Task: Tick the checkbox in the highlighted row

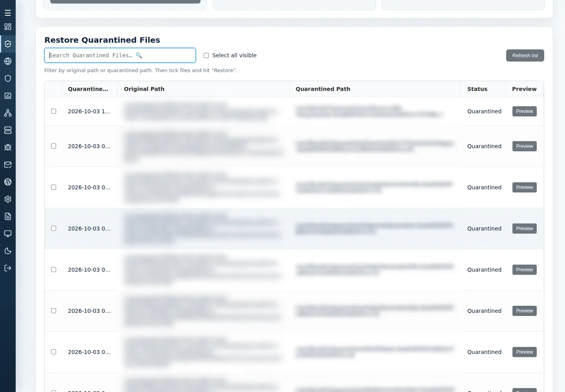Action: coord(54,229)
